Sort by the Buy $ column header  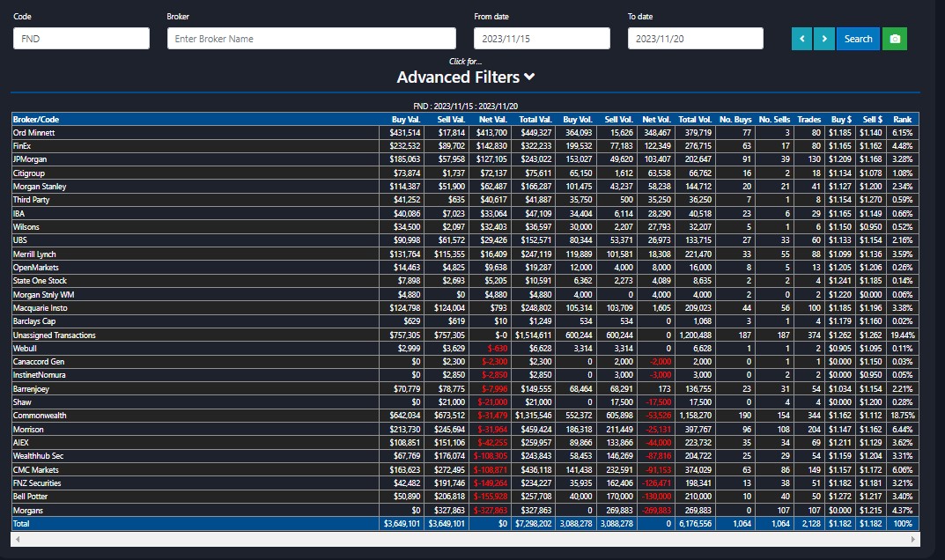pyautogui.click(x=841, y=120)
